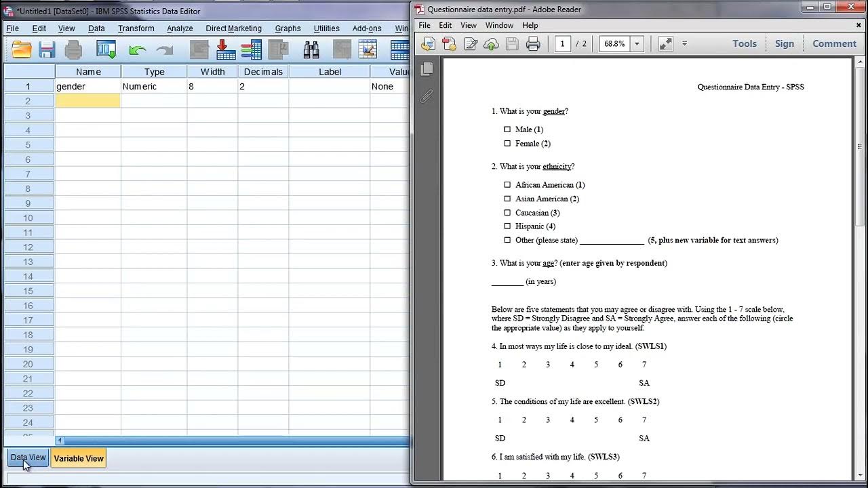The image size is (868, 488).
Task: Open the Utilities menu
Action: [x=326, y=28]
